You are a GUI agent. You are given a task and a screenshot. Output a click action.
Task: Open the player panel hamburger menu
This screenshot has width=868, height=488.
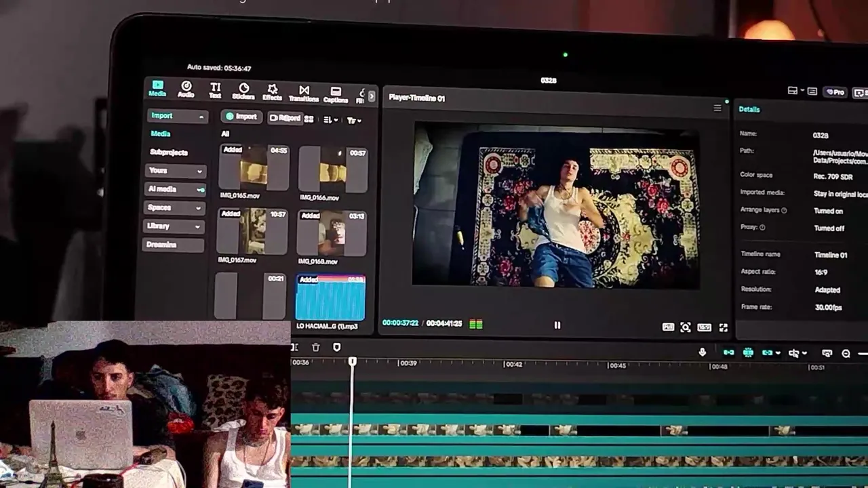[717, 108]
